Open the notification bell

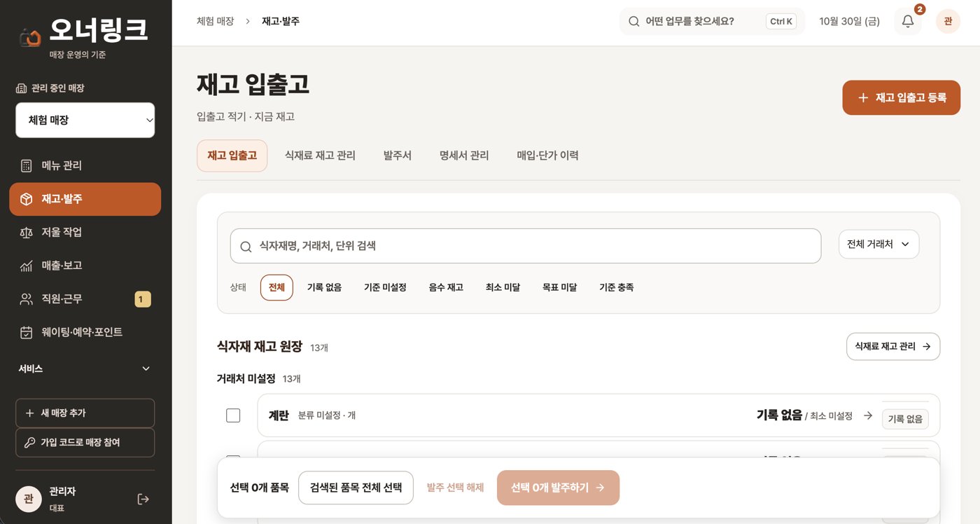[908, 21]
